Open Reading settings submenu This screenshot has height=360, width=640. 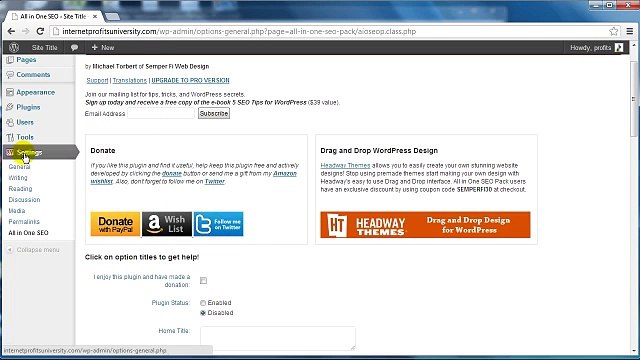[x=20, y=189]
